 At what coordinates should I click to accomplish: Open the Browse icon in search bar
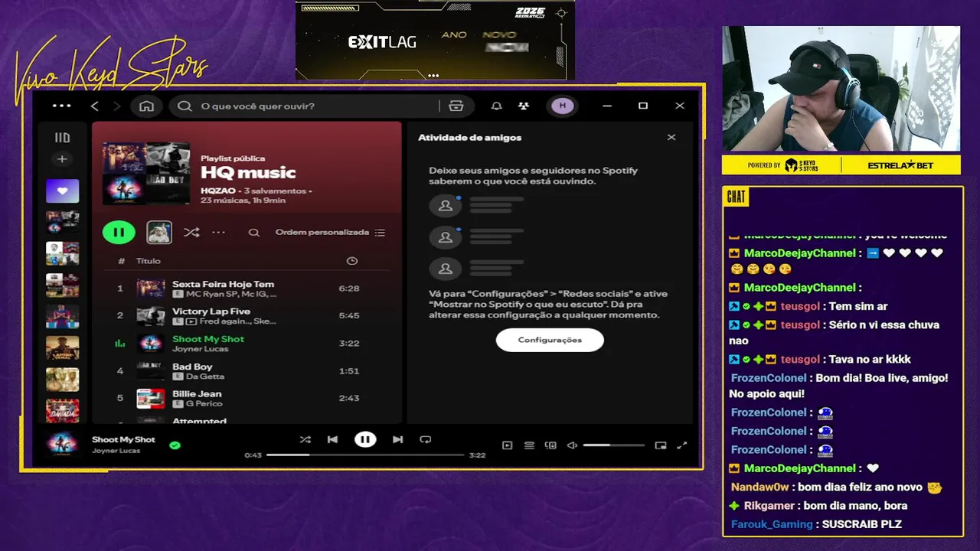[x=456, y=106]
